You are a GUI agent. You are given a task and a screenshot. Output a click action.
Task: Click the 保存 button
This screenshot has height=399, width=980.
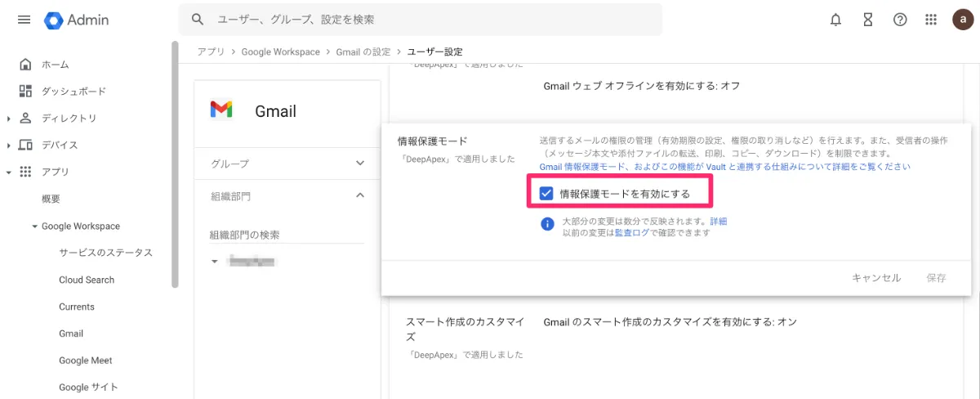tap(937, 278)
